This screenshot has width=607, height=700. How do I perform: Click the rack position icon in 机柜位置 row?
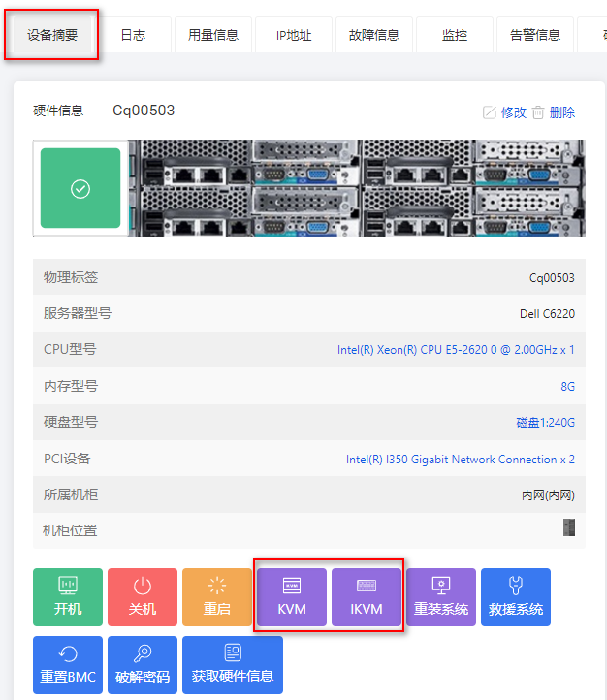pyautogui.click(x=569, y=527)
